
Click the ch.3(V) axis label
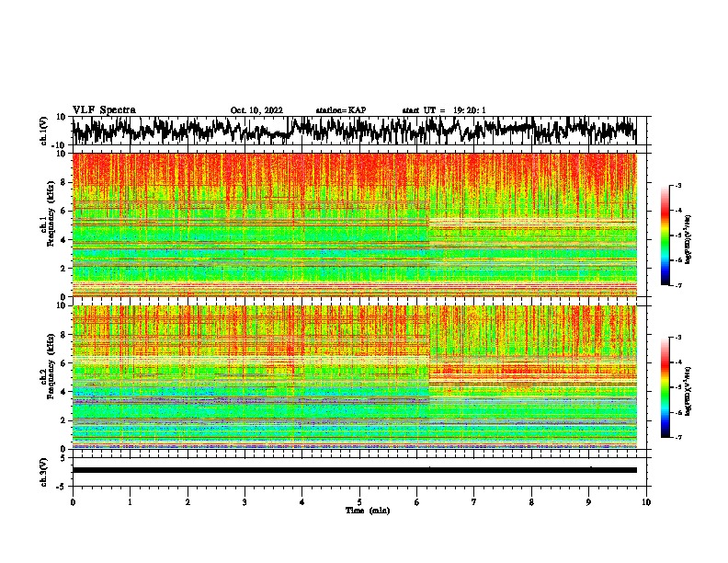(44, 472)
